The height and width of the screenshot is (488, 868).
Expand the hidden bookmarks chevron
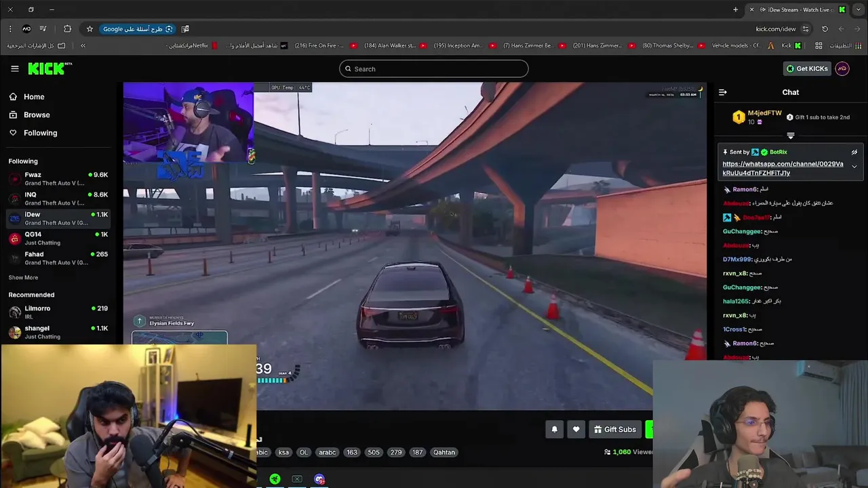pyautogui.click(x=83, y=45)
